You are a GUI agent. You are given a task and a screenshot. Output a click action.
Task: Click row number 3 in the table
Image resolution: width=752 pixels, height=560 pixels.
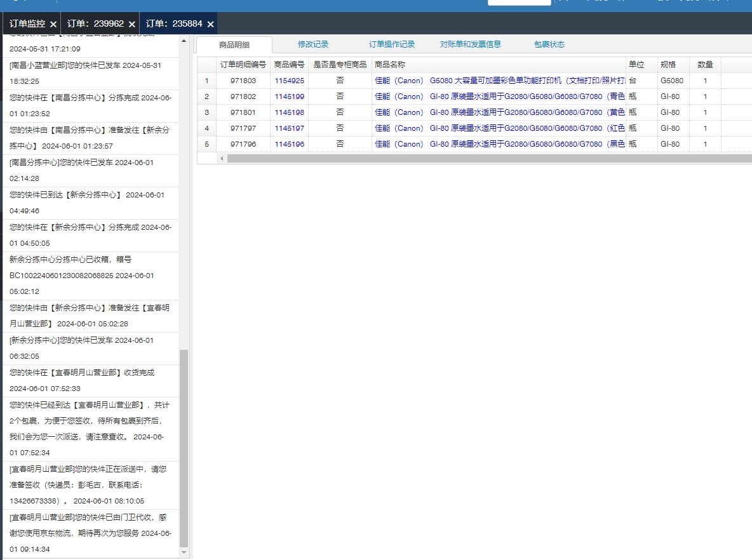[x=206, y=112]
